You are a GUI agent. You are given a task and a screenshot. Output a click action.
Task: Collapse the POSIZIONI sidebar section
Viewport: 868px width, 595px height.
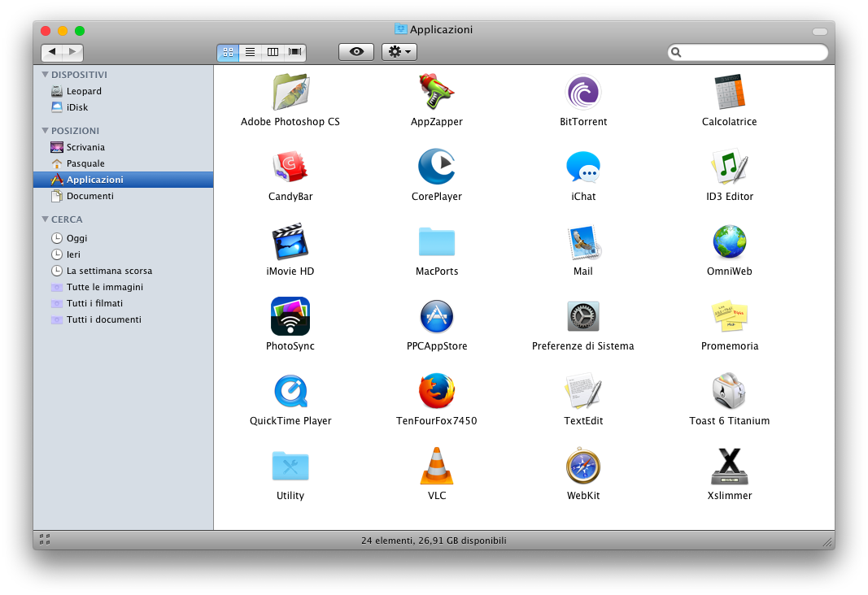click(46, 131)
